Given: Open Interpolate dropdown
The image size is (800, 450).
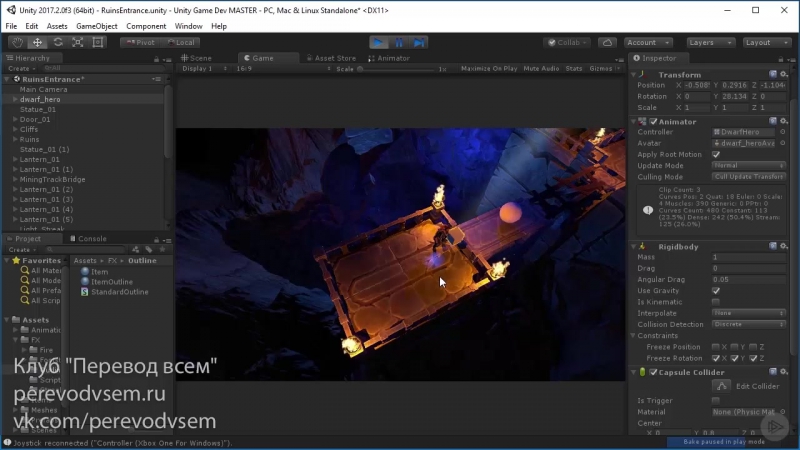Looking at the screenshot, I should [748, 313].
